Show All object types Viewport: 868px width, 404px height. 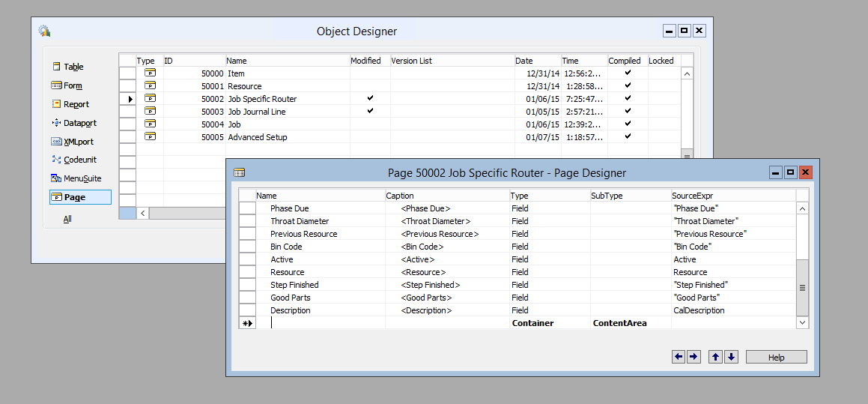click(67, 219)
